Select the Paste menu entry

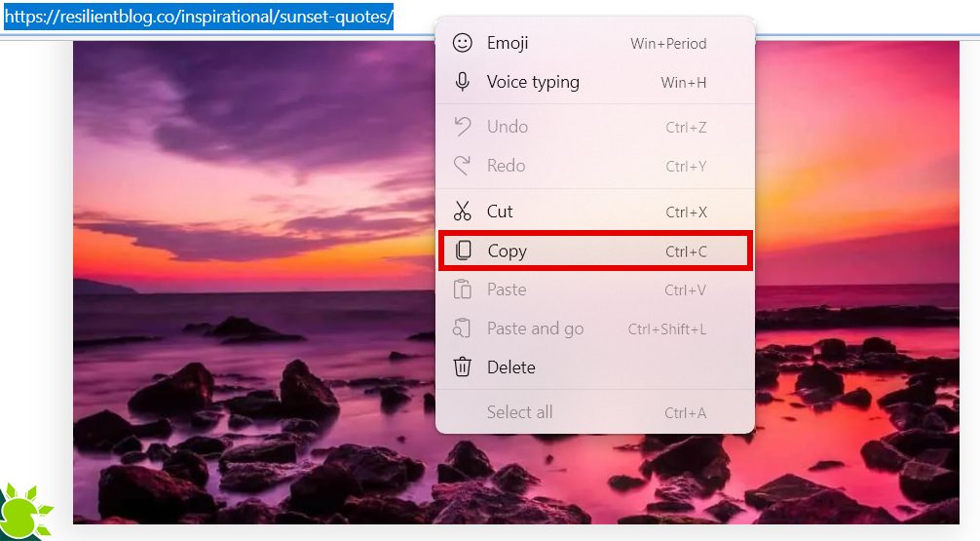[595, 290]
